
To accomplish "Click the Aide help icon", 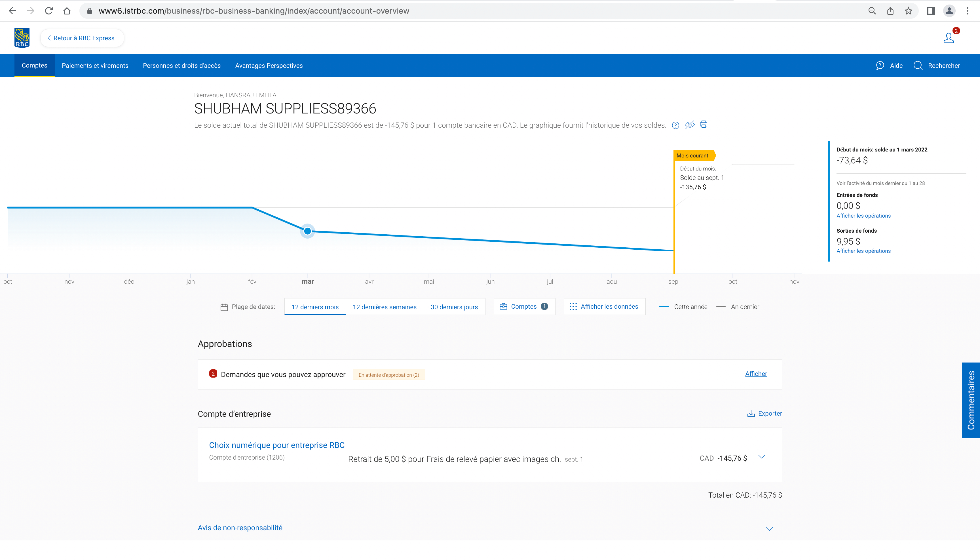I will pos(880,66).
